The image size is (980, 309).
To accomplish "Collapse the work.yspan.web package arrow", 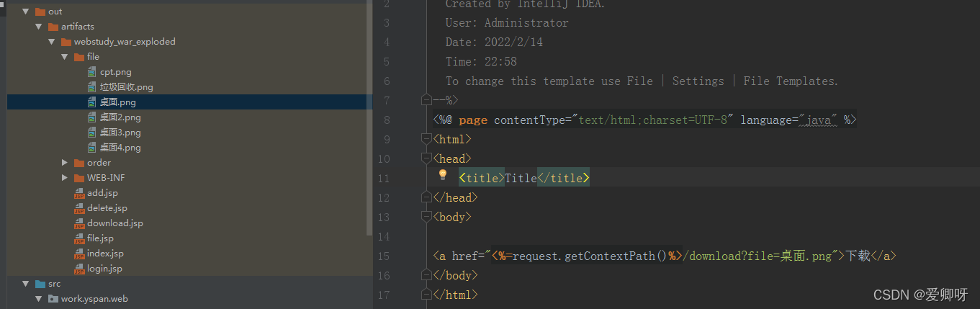I will (x=39, y=299).
